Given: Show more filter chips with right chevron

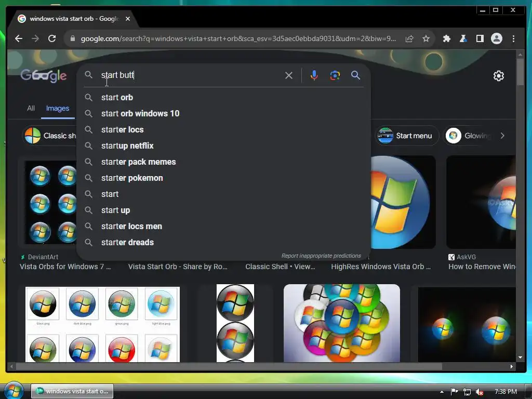Looking at the screenshot, I should pyautogui.click(x=502, y=136).
